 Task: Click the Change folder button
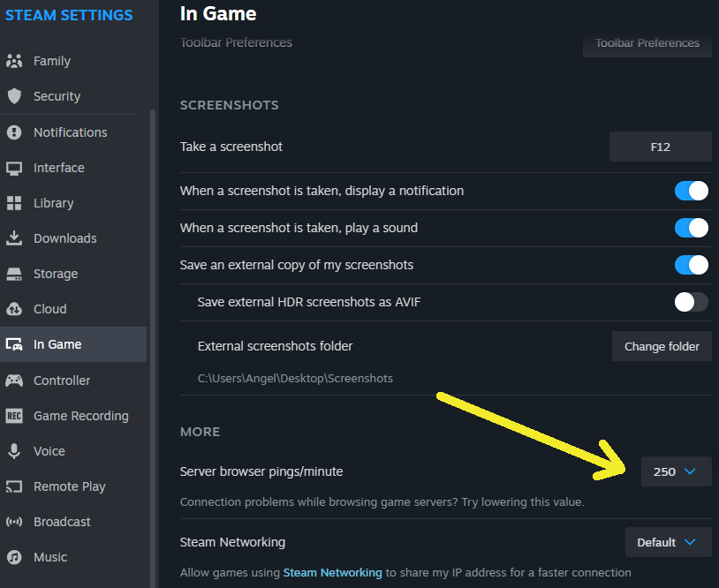(x=662, y=346)
